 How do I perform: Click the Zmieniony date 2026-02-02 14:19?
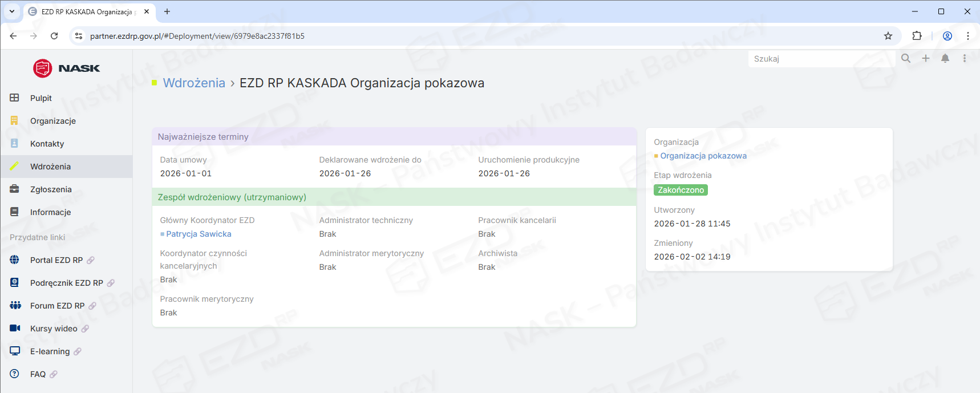(692, 257)
